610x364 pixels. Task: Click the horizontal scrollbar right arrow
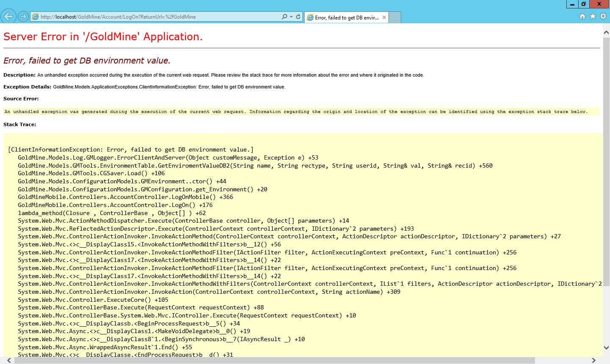pos(593,360)
